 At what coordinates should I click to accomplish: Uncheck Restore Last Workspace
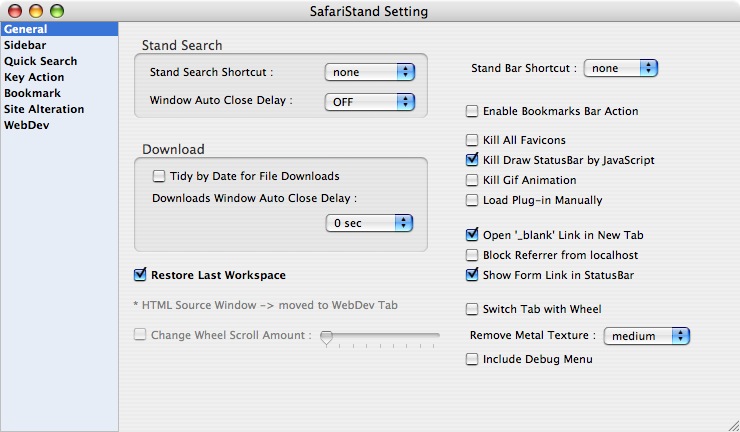pyautogui.click(x=140, y=275)
